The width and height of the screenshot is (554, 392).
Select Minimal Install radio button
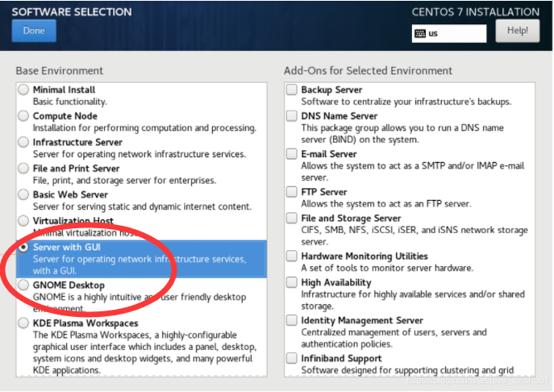pos(23,90)
